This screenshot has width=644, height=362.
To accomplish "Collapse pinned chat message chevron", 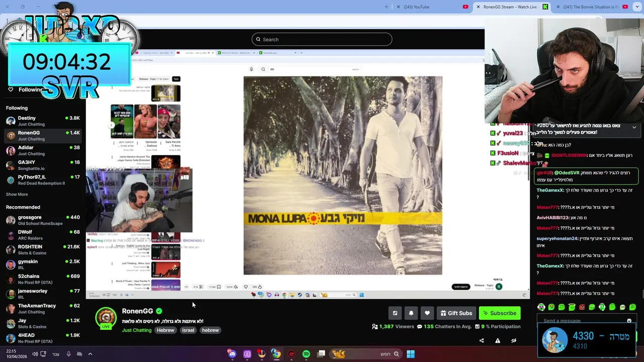I will [x=634, y=127].
